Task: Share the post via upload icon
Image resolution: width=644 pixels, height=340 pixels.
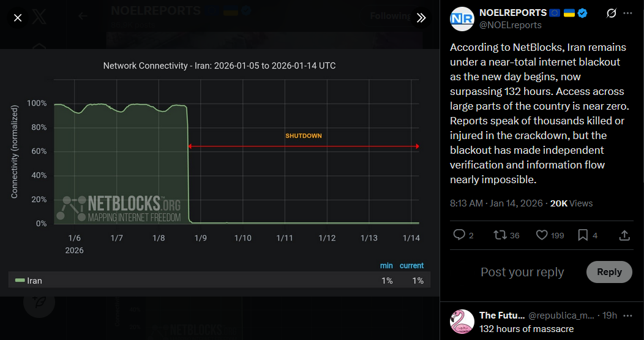Action: [624, 235]
